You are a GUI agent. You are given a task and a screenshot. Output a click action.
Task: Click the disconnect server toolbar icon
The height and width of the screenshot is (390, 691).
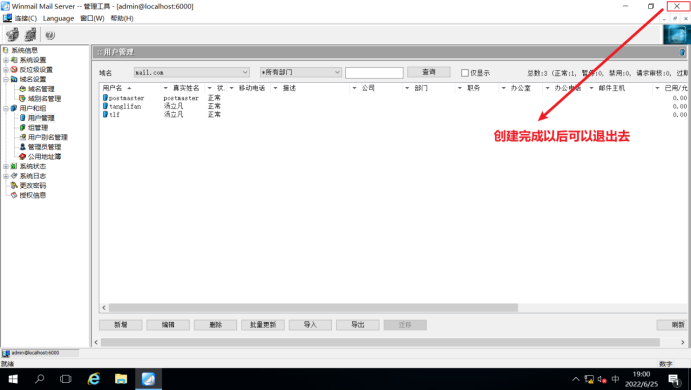[x=30, y=34]
